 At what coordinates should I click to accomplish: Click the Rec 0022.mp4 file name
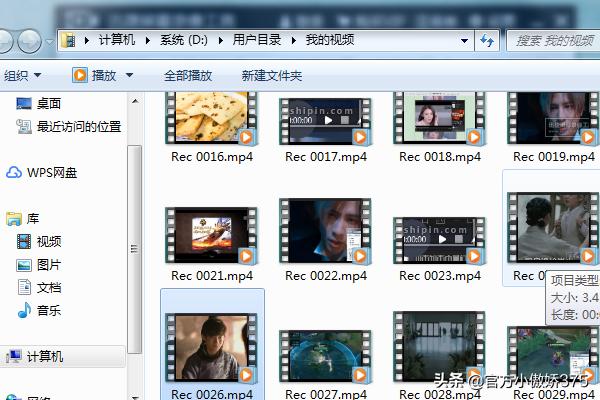click(326, 276)
